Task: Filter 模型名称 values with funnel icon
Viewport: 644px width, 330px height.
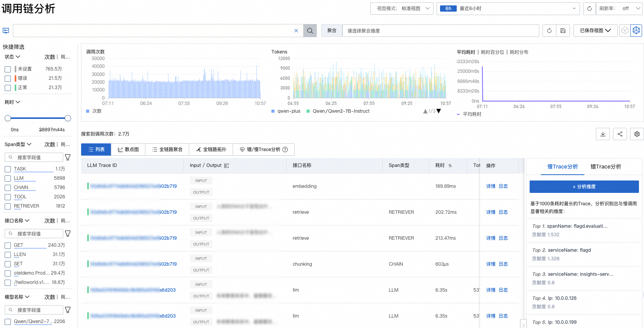Action: tap(68, 310)
